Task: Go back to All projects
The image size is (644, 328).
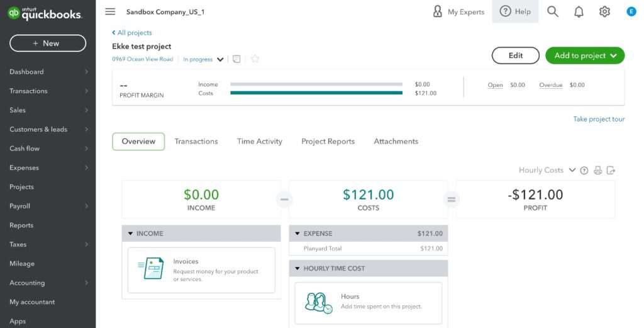Action: tap(132, 33)
